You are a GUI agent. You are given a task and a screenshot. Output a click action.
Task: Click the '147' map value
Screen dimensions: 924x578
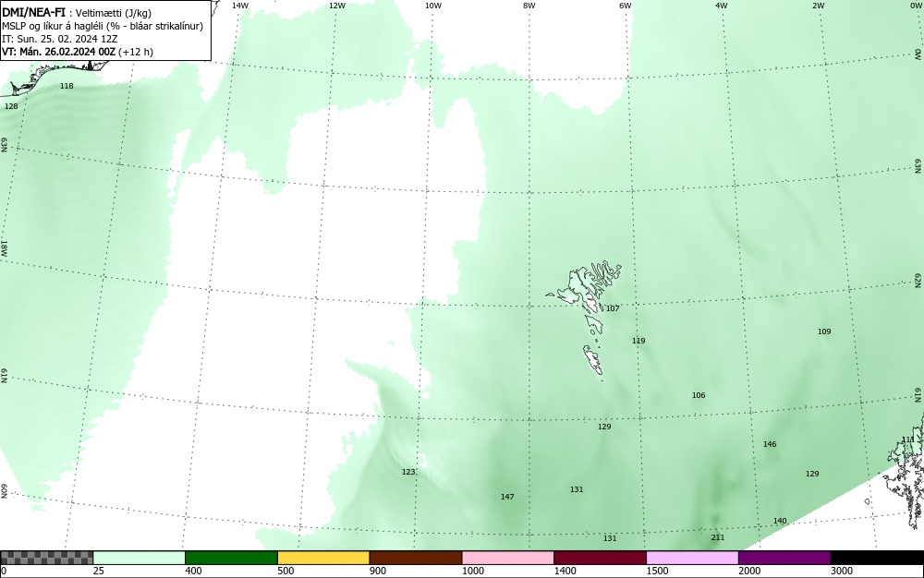tap(507, 497)
